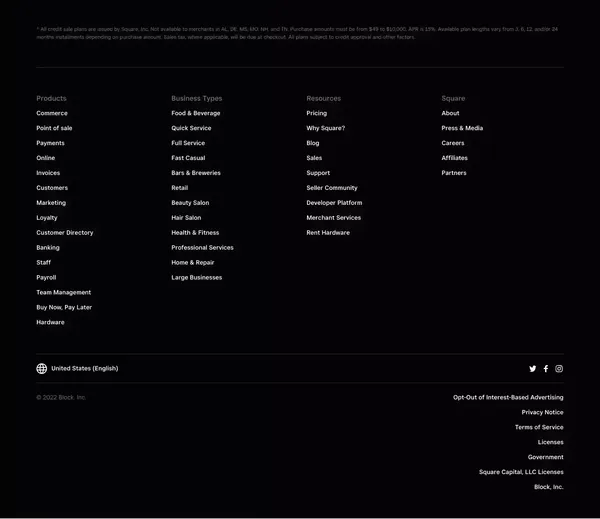Open the Beauty Salon link

click(190, 203)
